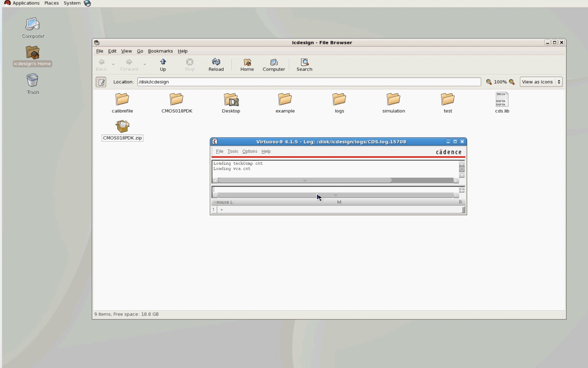Select the CMOS018PDK.zip archive icon
This screenshot has height=368, width=588.
point(122,126)
